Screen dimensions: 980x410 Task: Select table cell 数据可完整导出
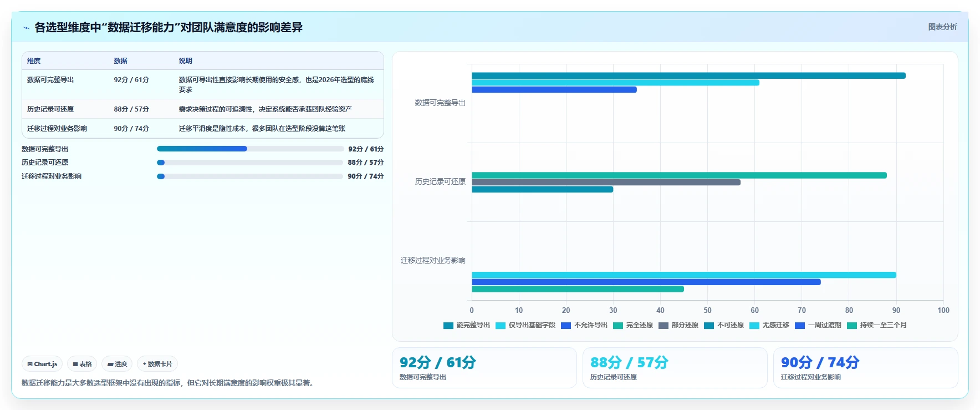pos(50,80)
